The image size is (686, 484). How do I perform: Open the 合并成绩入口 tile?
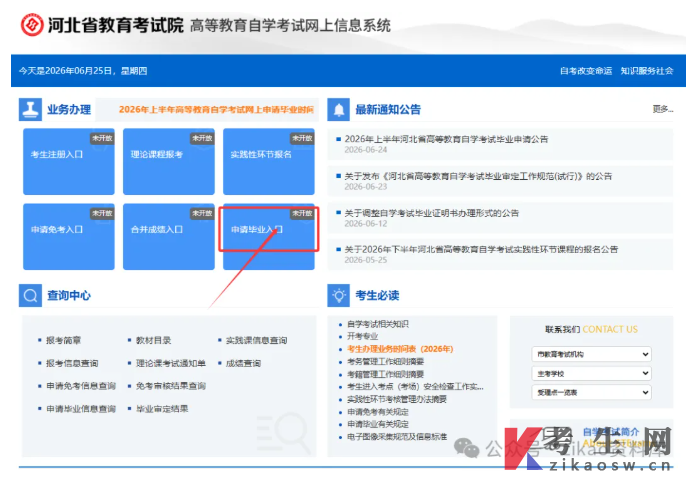169,236
